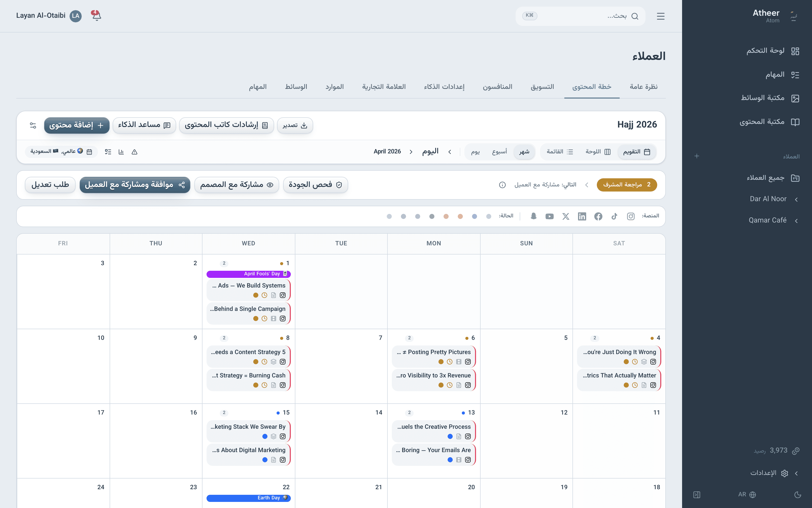Open the إعدادات الذكاء tab
This screenshot has height=508, width=812.
(444, 87)
